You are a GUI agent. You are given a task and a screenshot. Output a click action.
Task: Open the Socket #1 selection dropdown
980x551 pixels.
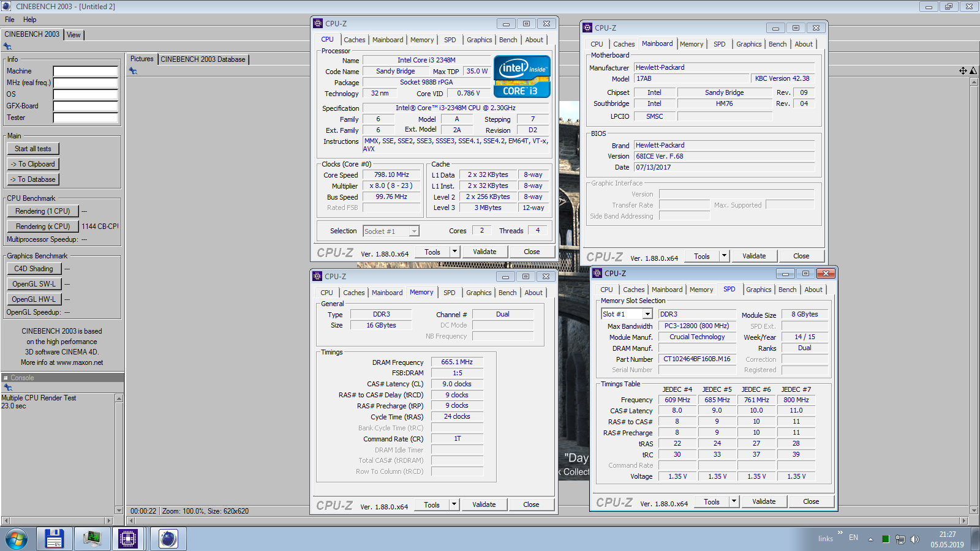coord(414,231)
